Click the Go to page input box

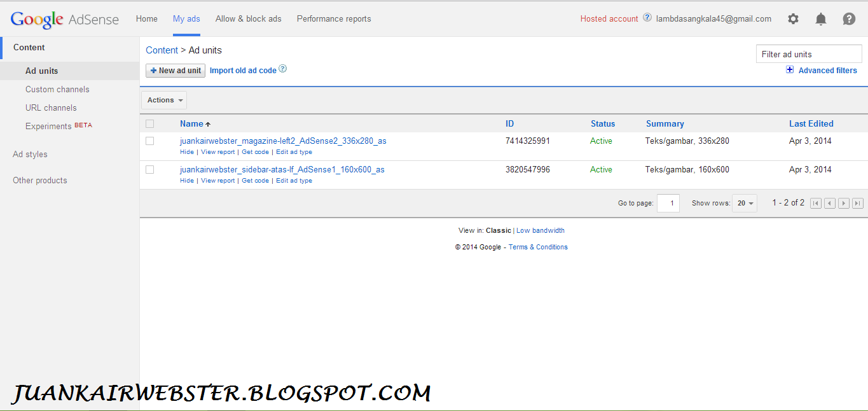coord(668,204)
